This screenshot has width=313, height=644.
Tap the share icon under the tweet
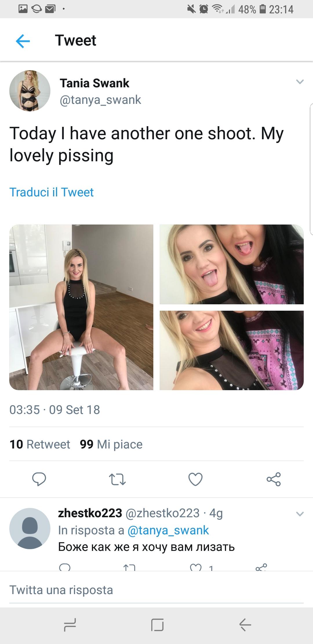tap(274, 479)
